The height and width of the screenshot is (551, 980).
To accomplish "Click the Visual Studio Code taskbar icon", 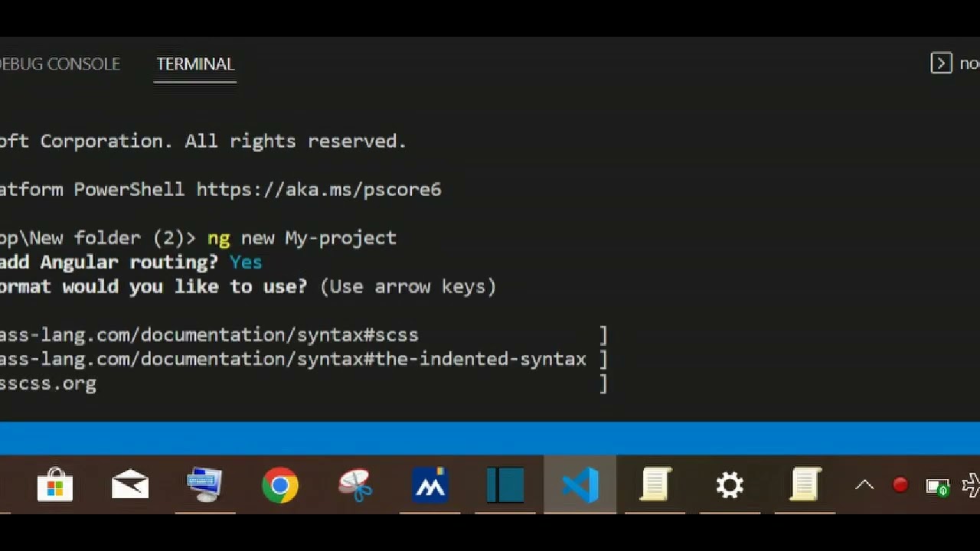I will tap(580, 485).
